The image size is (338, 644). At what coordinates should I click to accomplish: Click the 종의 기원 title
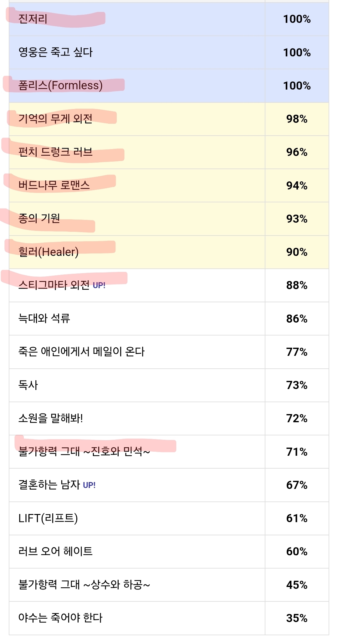pos(39,218)
